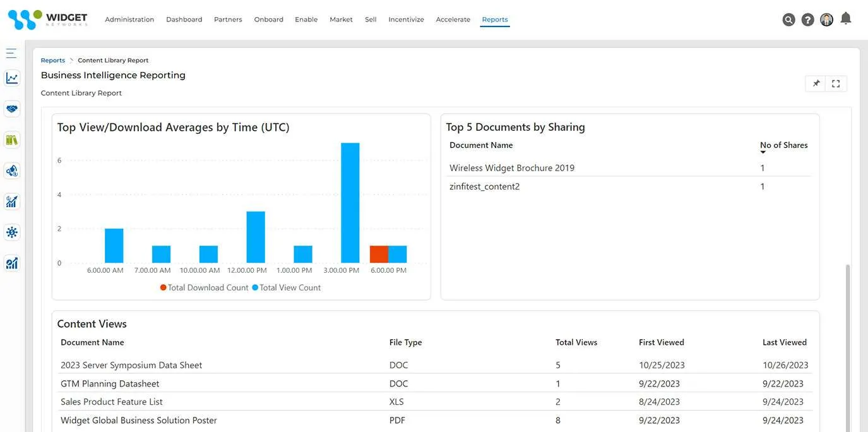The image size is (868, 432).
Task: Open the handshake partners sidebar icon
Action: point(12,109)
